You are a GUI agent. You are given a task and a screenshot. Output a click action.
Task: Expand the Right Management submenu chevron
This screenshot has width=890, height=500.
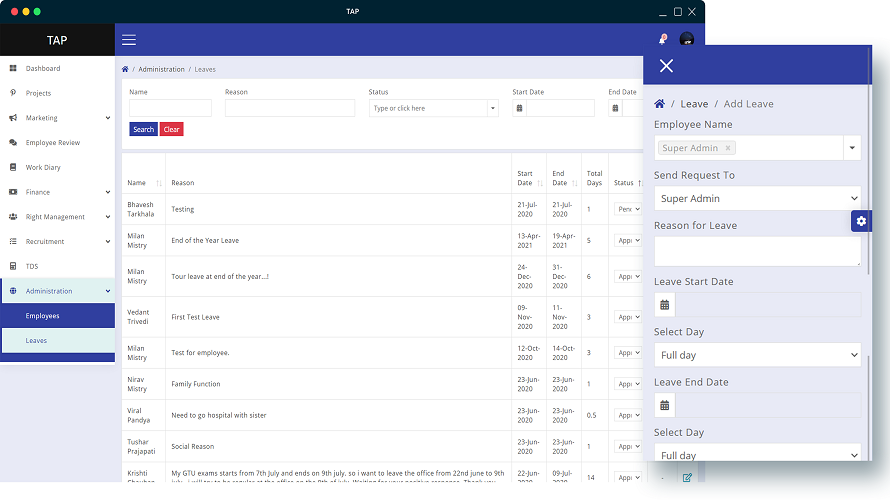(x=108, y=217)
